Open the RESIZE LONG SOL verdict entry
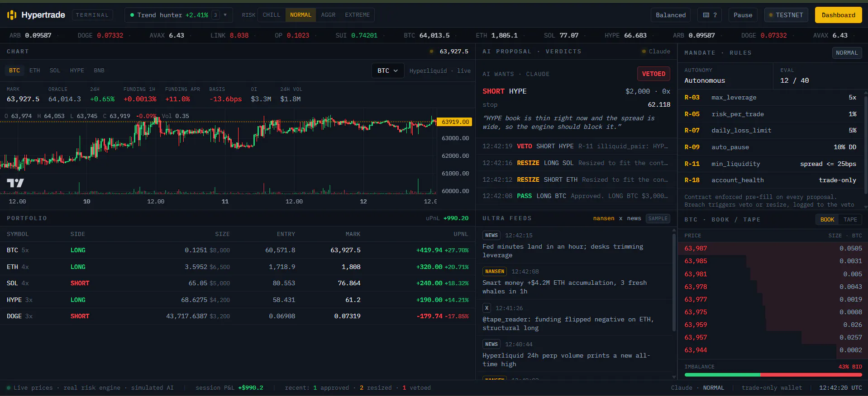The image size is (868, 396). pyautogui.click(x=576, y=163)
